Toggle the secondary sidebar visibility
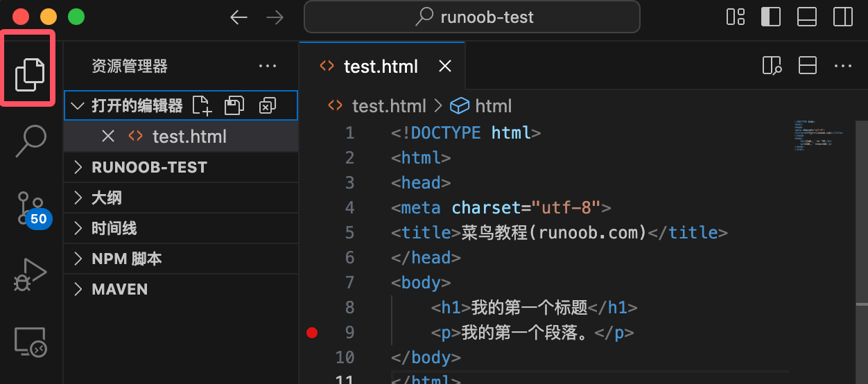 843,17
